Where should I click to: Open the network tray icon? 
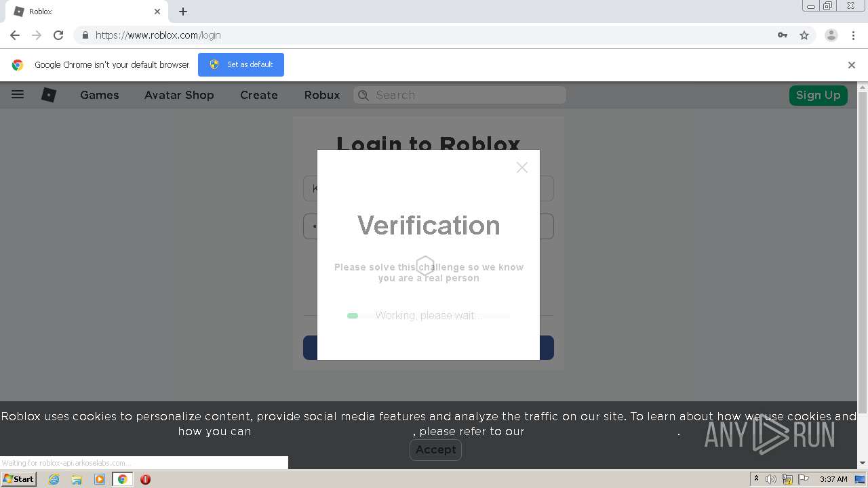pos(787,479)
